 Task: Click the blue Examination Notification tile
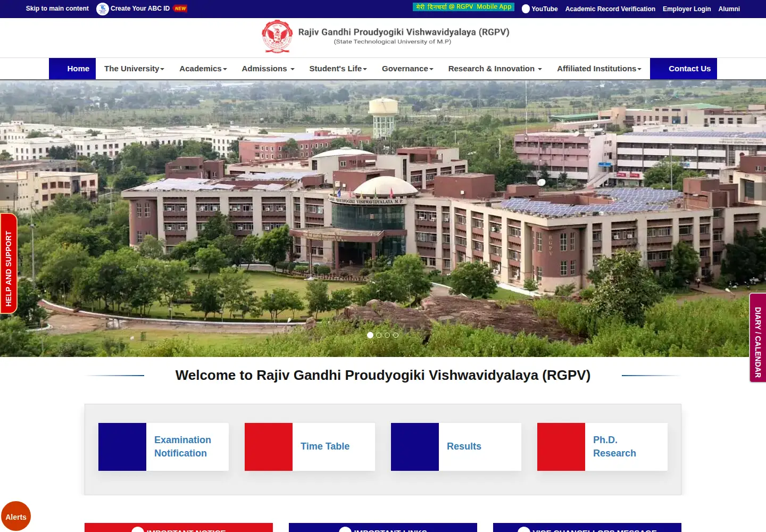coord(122,447)
